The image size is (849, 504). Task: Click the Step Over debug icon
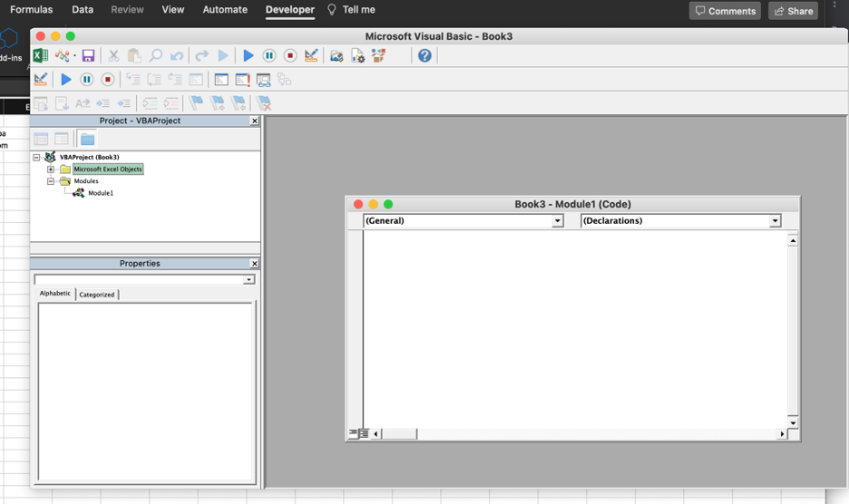click(x=154, y=80)
